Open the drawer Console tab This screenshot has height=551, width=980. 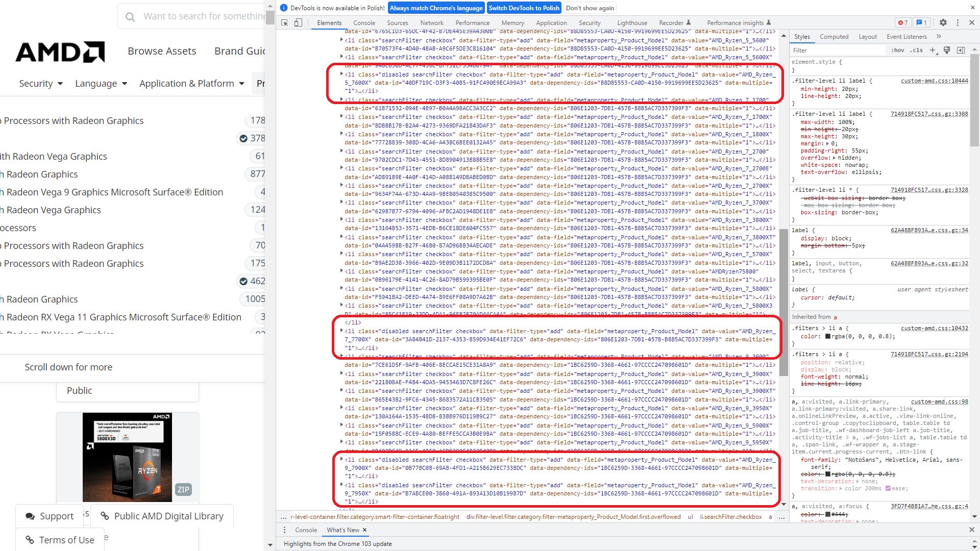point(306,530)
